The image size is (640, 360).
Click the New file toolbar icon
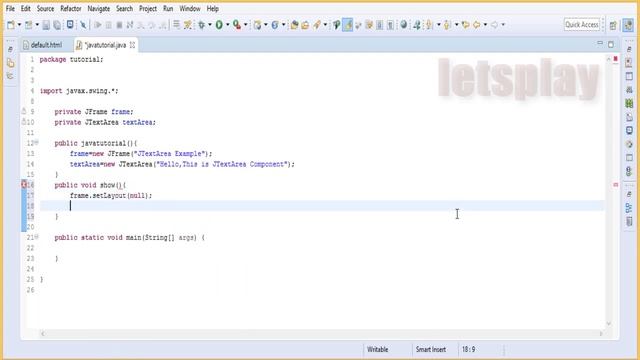tap(11, 25)
